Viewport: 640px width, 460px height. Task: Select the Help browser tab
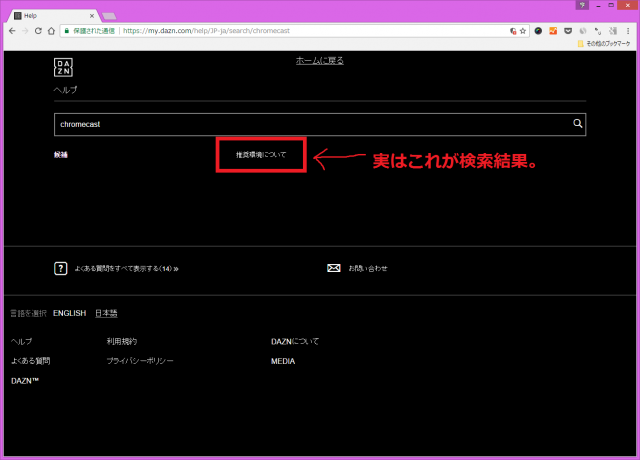tap(52, 16)
